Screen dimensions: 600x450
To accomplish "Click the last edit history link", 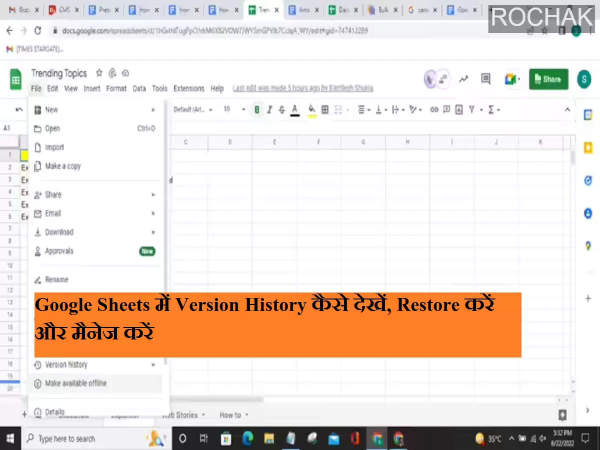I will (301, 88).
